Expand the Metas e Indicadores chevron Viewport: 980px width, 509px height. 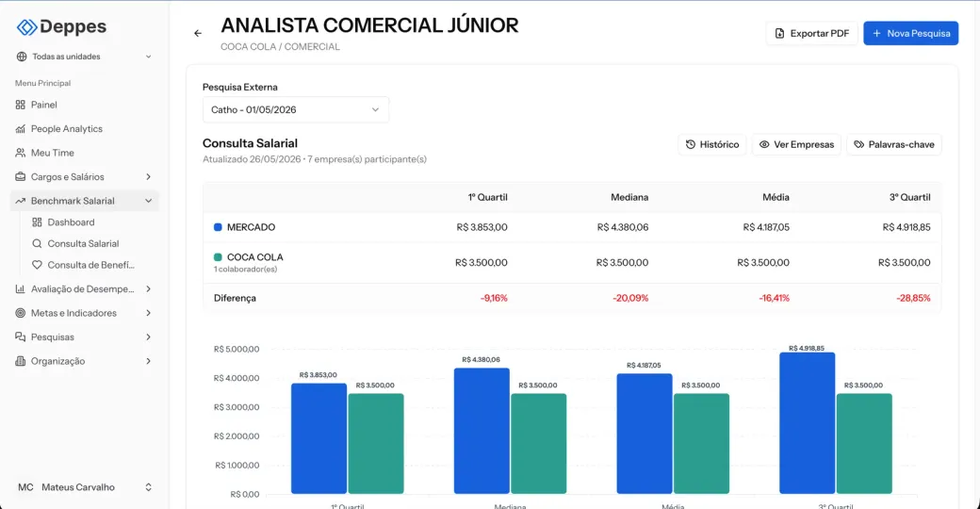coord(149,313)
